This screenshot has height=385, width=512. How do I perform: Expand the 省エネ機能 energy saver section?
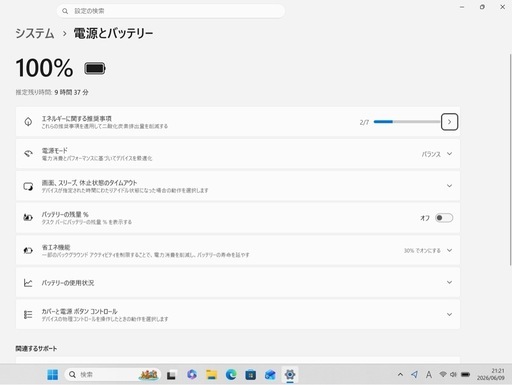pyautogui.click(x=449, y=250)
